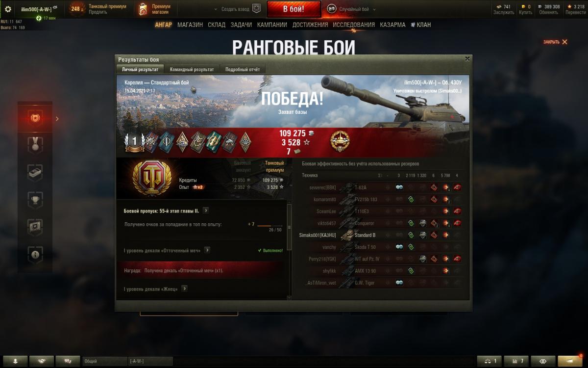Expand the battle pass stage 55 details

(206, 210)
